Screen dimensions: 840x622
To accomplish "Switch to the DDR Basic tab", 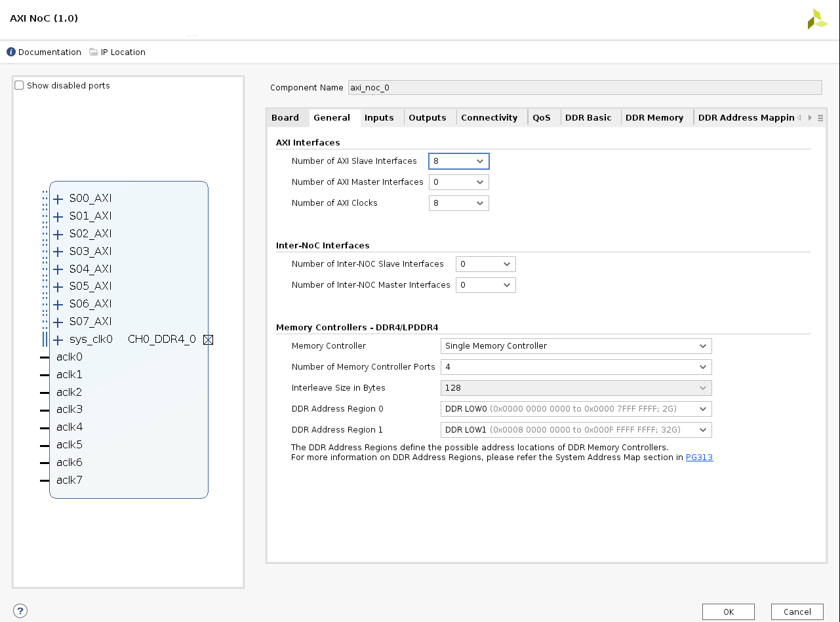I will click(x=588, y=118).
